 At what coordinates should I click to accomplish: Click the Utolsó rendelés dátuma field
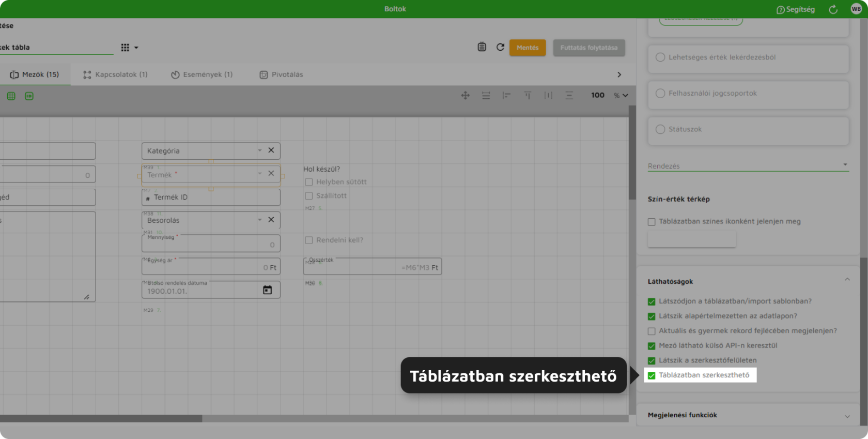click(211, 290)
